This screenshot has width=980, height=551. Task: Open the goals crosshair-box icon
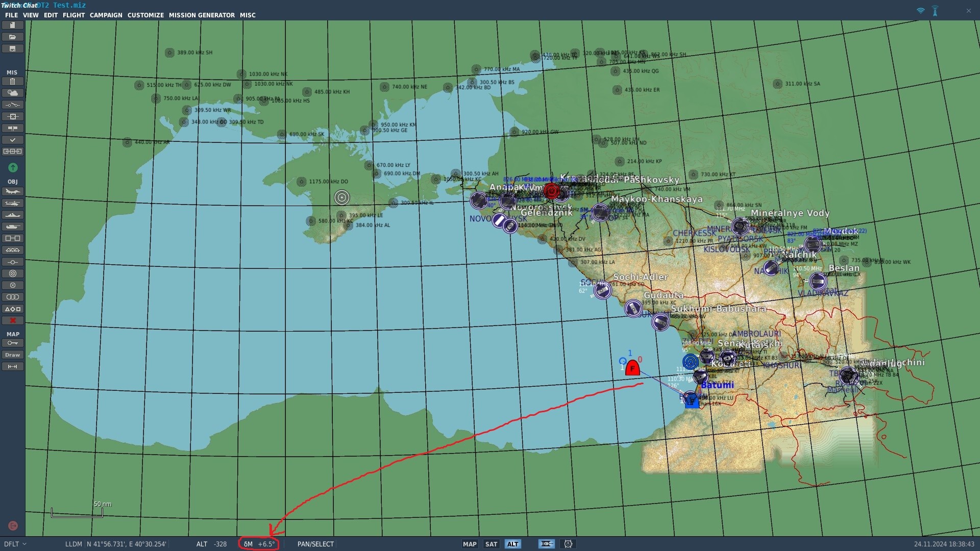click(x=13, y=116)
